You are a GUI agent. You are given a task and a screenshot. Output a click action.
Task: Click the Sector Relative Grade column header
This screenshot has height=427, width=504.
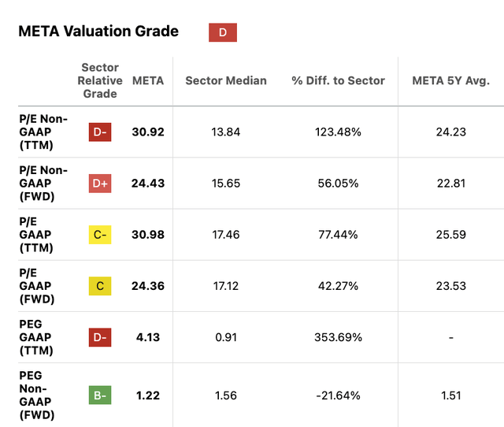(x=100, y=80)
